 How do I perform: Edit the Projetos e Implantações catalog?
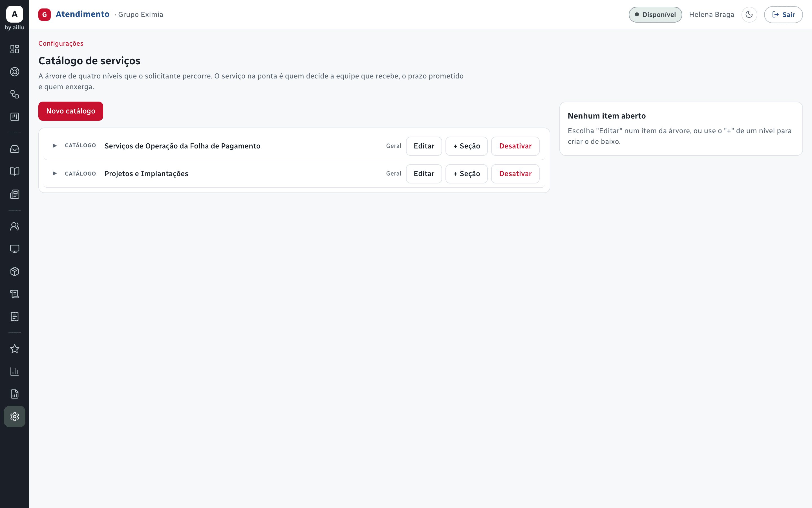pyautogui.click(x=424, y=174)
